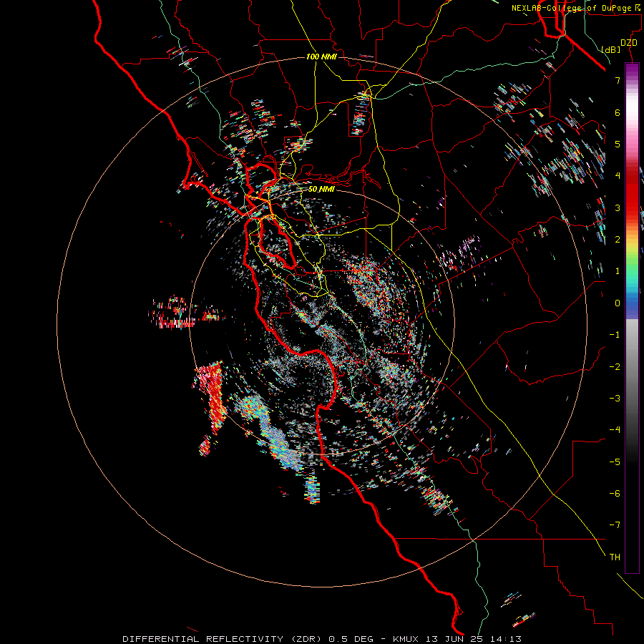Click the -1 value on color scale
The image size is (644, 644).
click(x=615, y=335)
